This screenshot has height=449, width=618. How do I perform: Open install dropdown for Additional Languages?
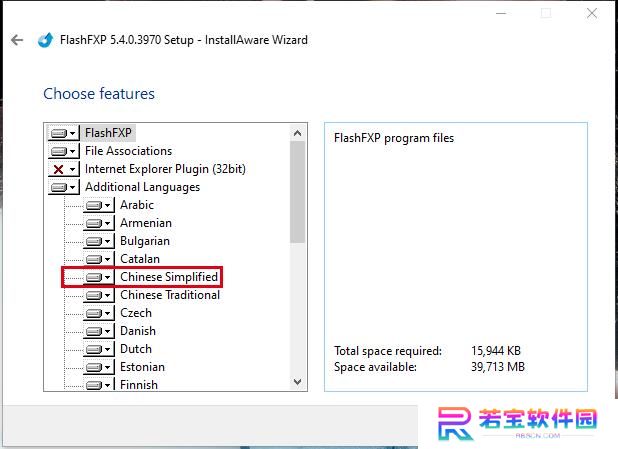tap(63, 187)
